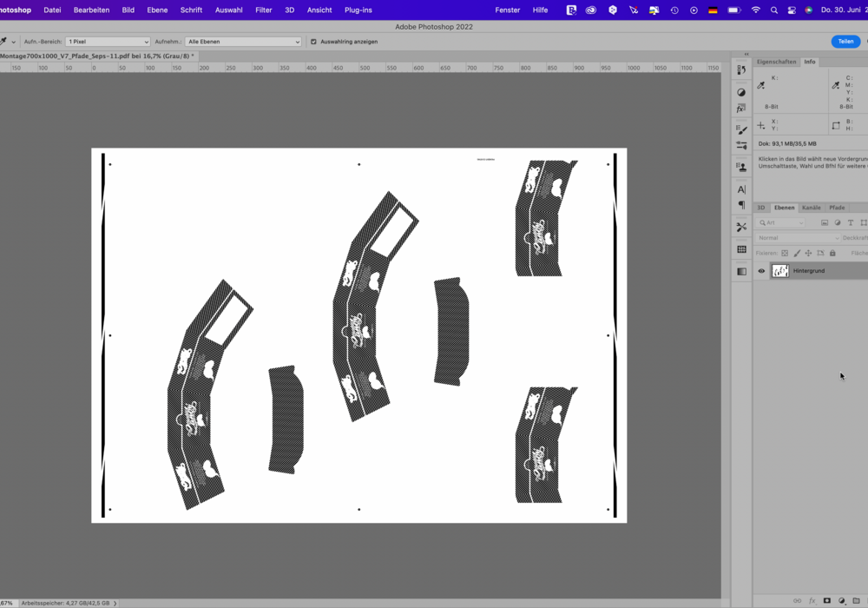Open the Aufnehm. Alle Ebenen dropdown
The image size is (868, 608).
point(243,42)
